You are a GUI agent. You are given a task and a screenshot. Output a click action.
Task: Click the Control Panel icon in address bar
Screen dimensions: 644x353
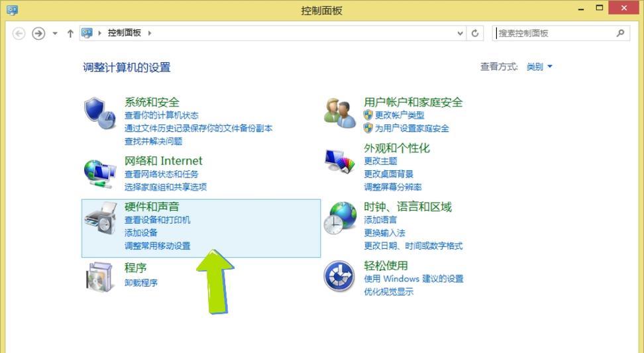click(x=87, y=33)
